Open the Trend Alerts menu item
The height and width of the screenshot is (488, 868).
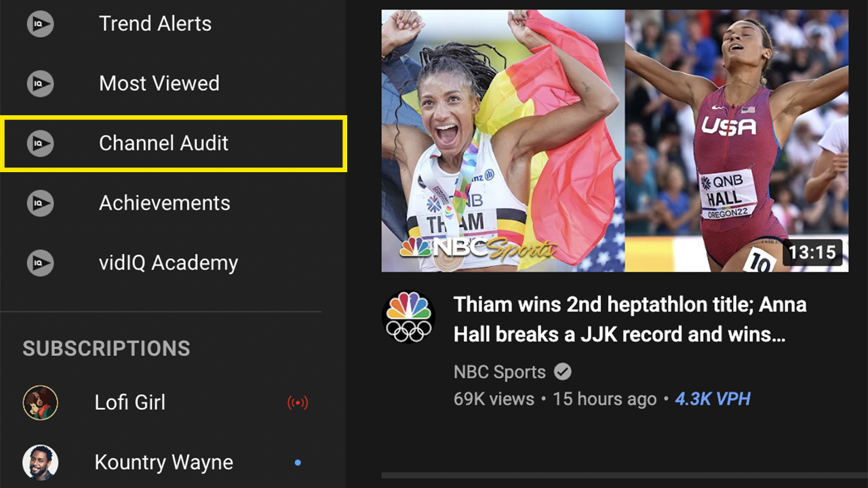[155, 24]
